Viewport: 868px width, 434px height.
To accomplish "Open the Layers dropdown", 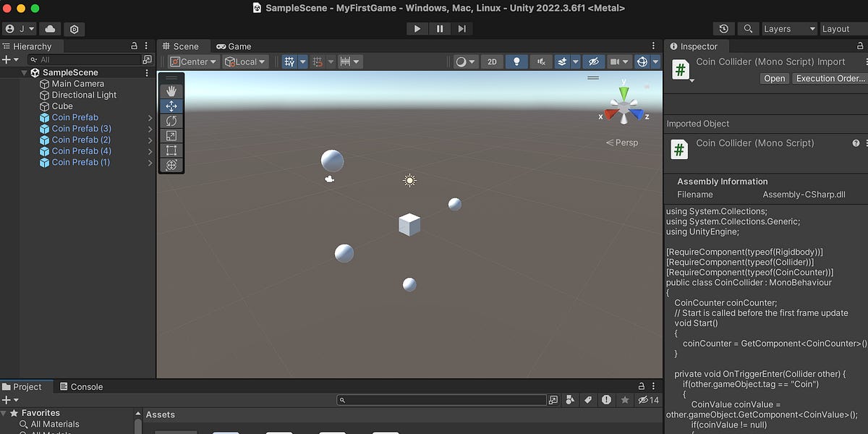I will point(788,28).
